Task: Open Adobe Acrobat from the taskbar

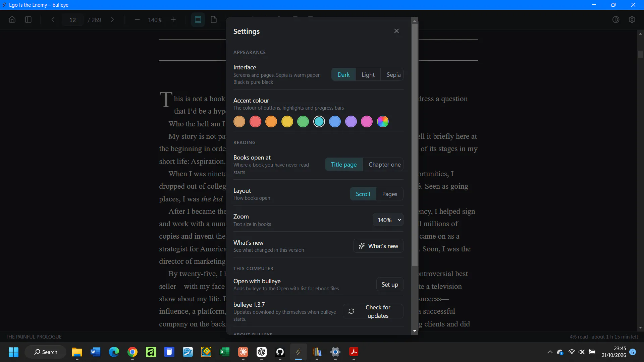Action: click(354, 352)
